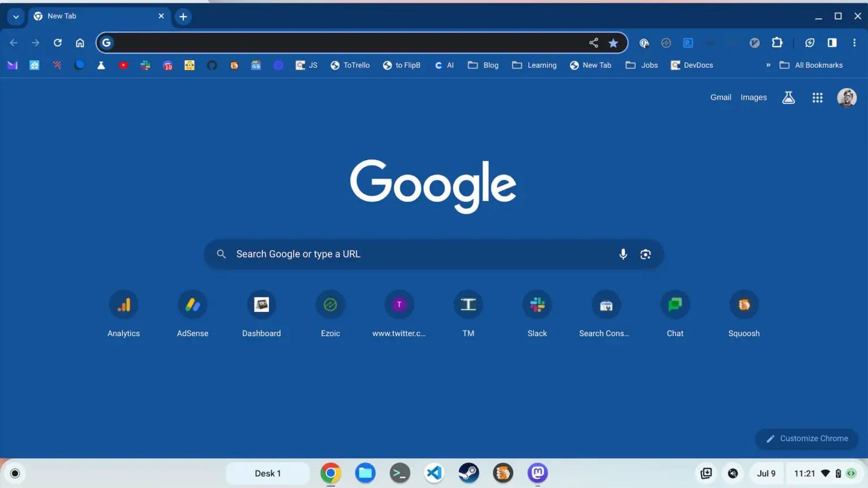Viewport: 868px width, 488px height.
Task: Open the Chat shortcut
Action: pyautogui.click(x=675, y=313)
